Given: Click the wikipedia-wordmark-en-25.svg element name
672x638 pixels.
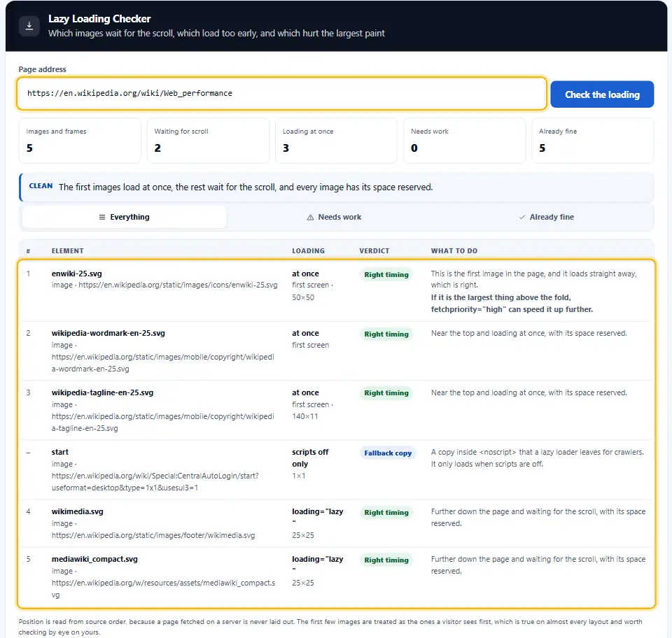Looking at the screenshot, I should pyautogui.click(x=108, y=333).
